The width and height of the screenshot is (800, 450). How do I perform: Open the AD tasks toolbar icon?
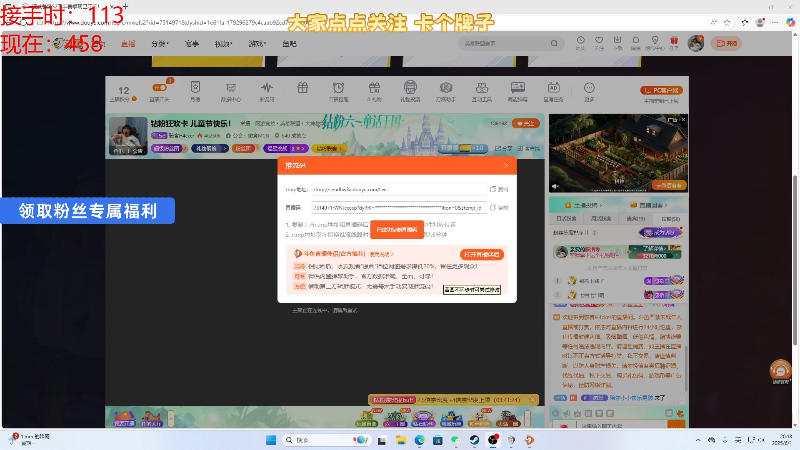click(554, 88)
